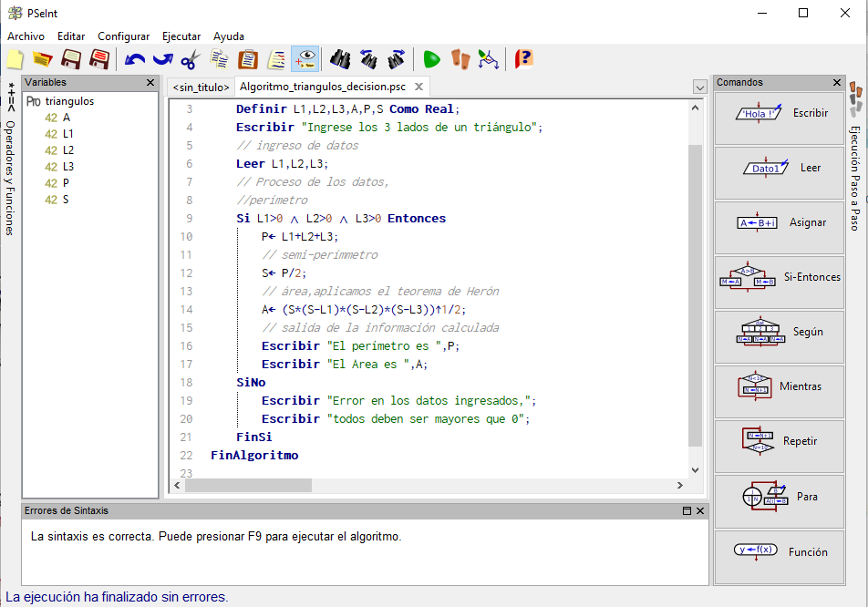Viewport: 868px width, 607px height.
Task: Click the FinAlgoritmo keyword on line 22
Action: pyautogui.click(x=254, y=456)
